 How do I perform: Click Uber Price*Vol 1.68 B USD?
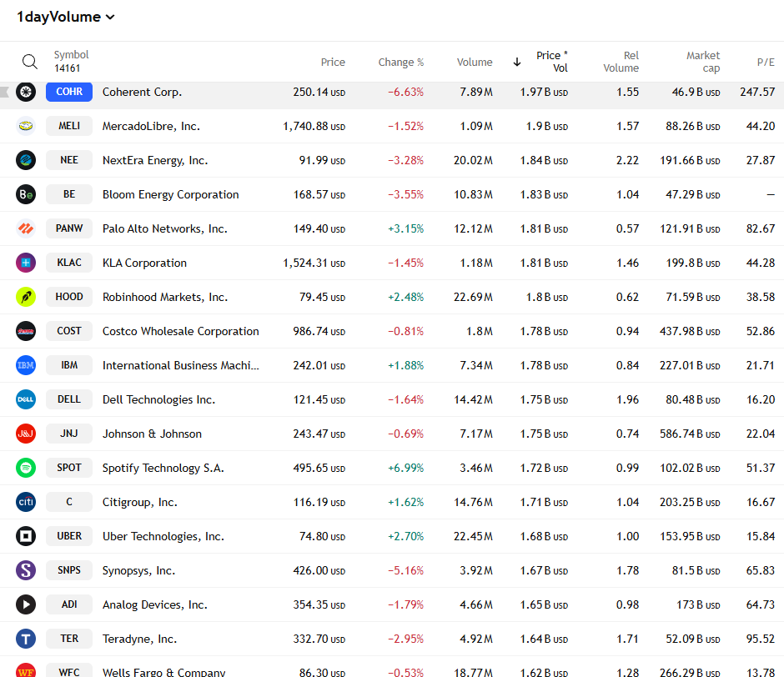click(x=544, y=536)
